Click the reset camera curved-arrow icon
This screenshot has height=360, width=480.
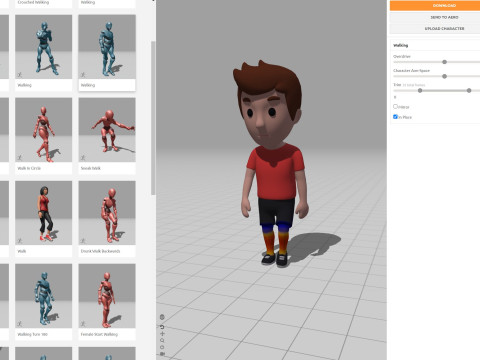coord(162,327)
